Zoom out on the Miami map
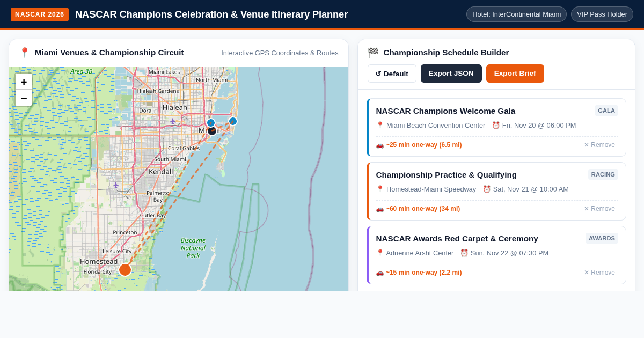Viewport: 644px width, 338px height. pyautogui.click(x=24, y=98)
